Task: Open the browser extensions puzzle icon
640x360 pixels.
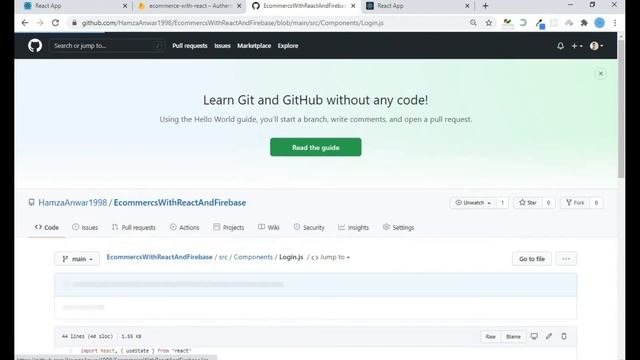Action: coord(584,23)
